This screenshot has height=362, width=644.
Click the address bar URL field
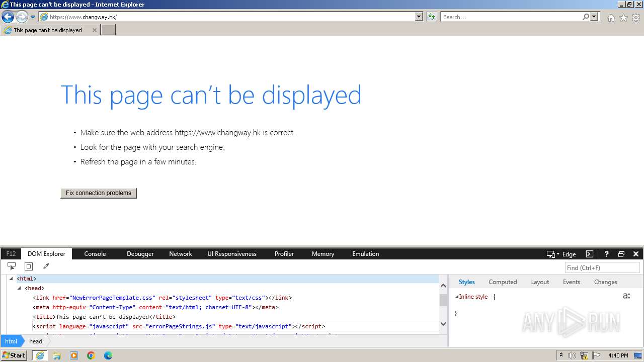pyautogui.click(x=226, y=17)
